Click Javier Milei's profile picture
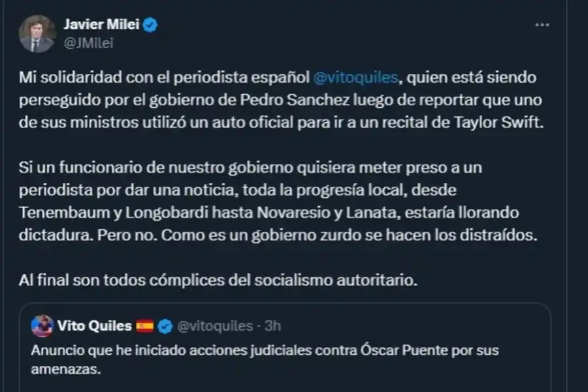This screenshot has height=392, width=588. coord(37,31)
